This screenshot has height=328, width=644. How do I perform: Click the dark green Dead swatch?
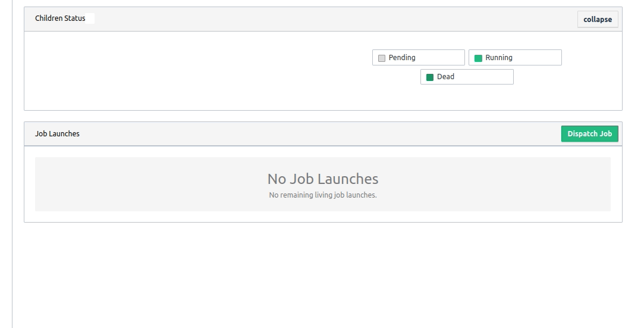(430, 77)
